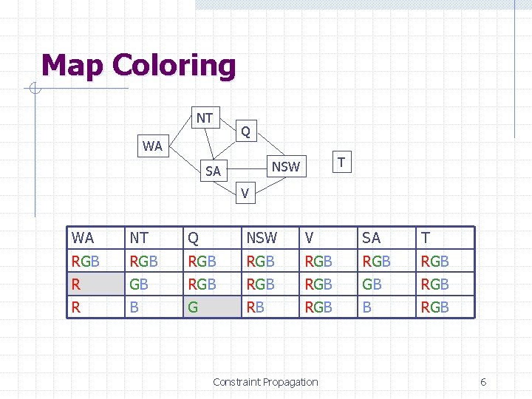Image resolution: width=532 pixels, height=399 pixels.
Task: Click the "Map Coloring" slide title
Action: click(138, 66)
